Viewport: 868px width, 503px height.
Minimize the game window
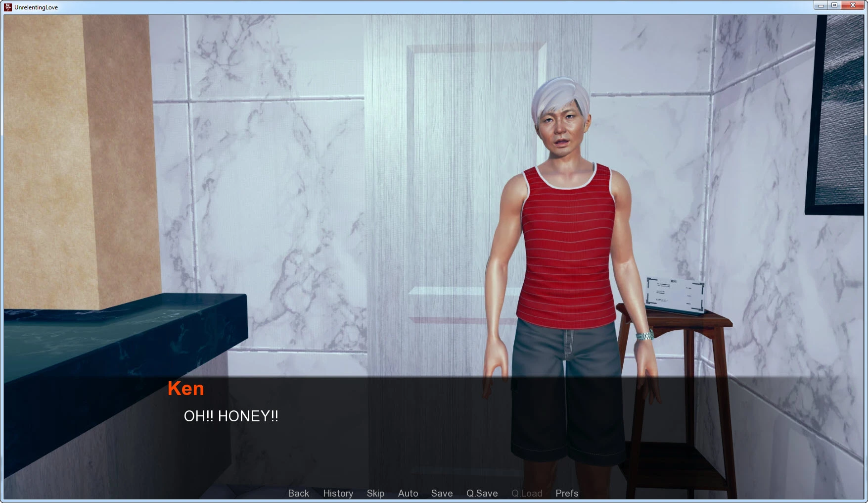[x=821, y=5]
